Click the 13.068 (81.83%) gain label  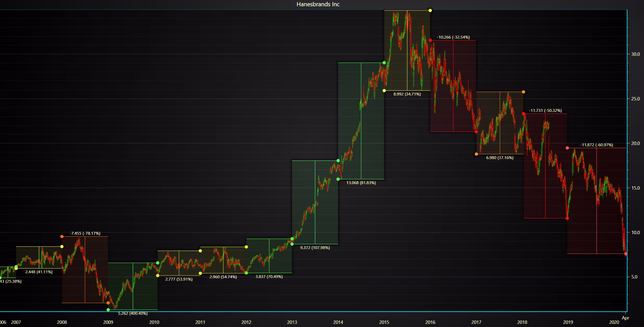coord(361,183)
